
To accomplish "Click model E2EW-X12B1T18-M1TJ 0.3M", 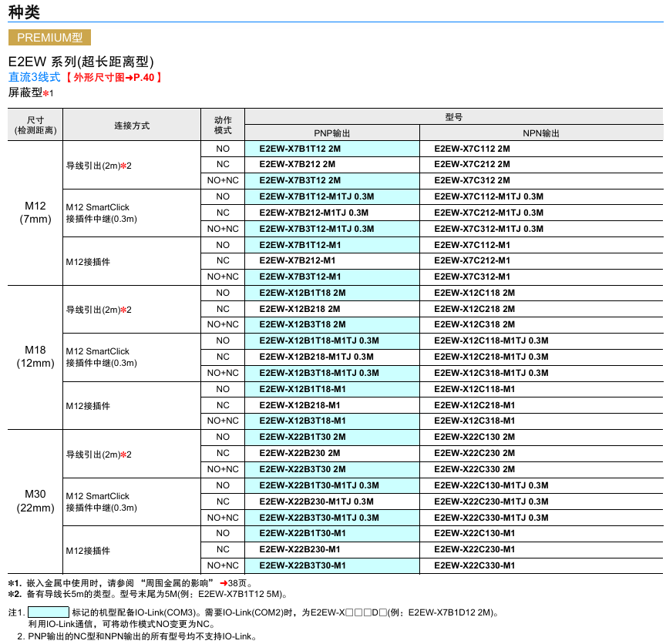I will pos(319,340).
